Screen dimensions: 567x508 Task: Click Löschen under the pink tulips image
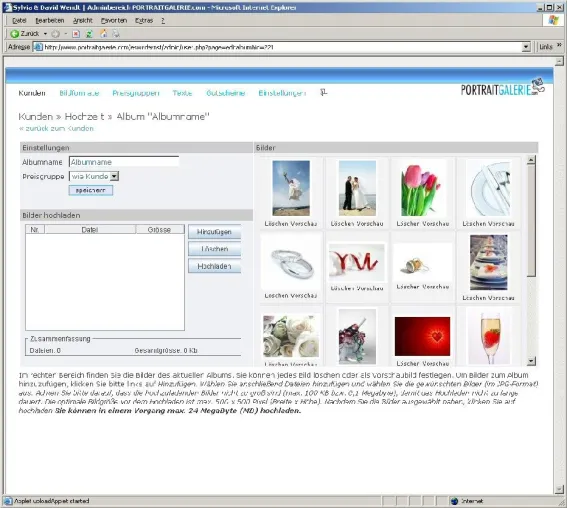click(408, 224)
